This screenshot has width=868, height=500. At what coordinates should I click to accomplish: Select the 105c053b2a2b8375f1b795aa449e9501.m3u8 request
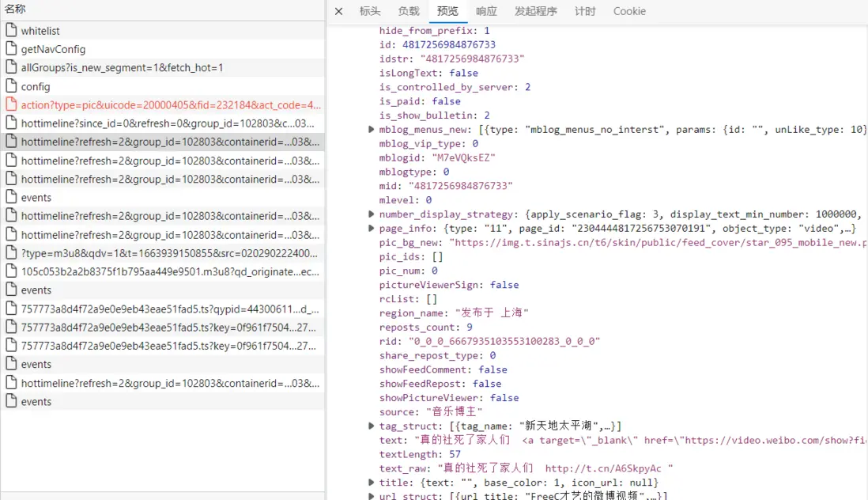(x=163, y=272)
